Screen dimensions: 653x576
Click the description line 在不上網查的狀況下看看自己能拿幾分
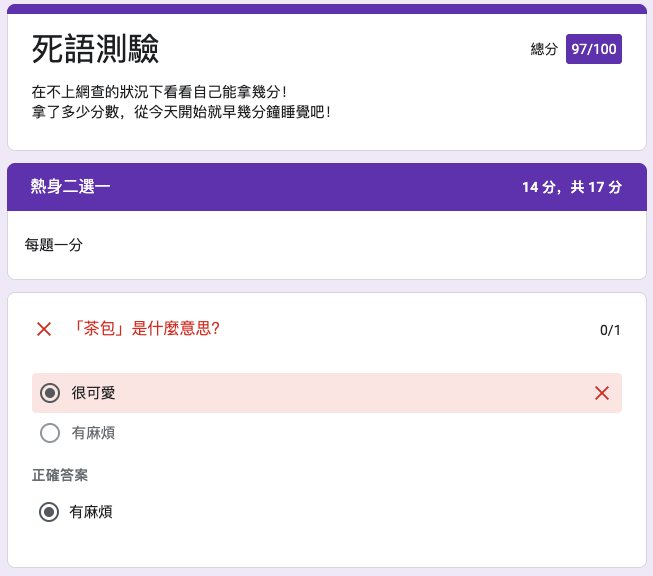click(159, 92)
